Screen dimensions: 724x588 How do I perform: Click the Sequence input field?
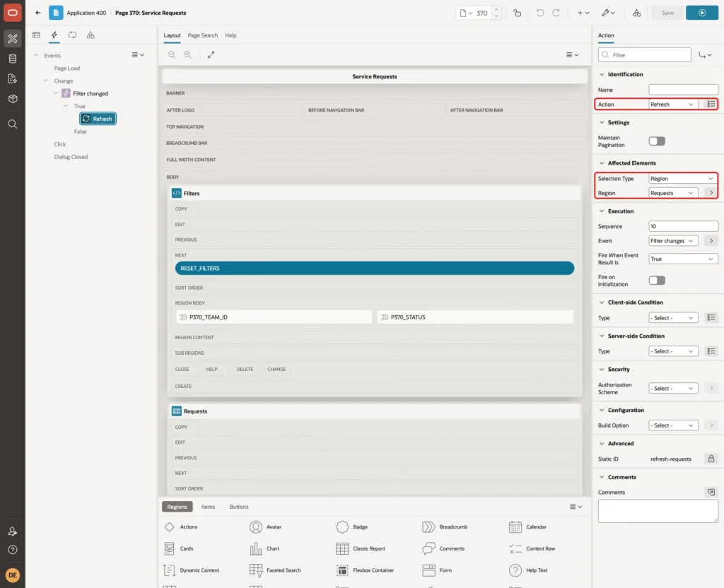[683, 226]
